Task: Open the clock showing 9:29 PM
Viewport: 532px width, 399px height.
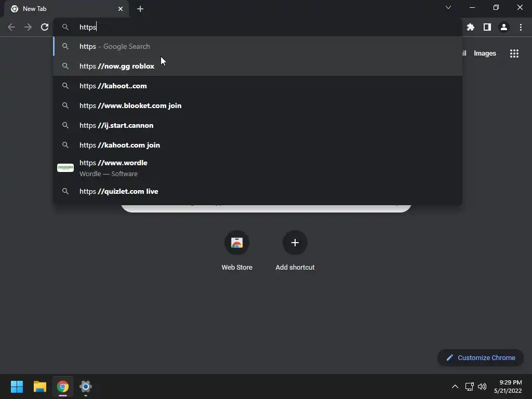Action: point(508,387)
